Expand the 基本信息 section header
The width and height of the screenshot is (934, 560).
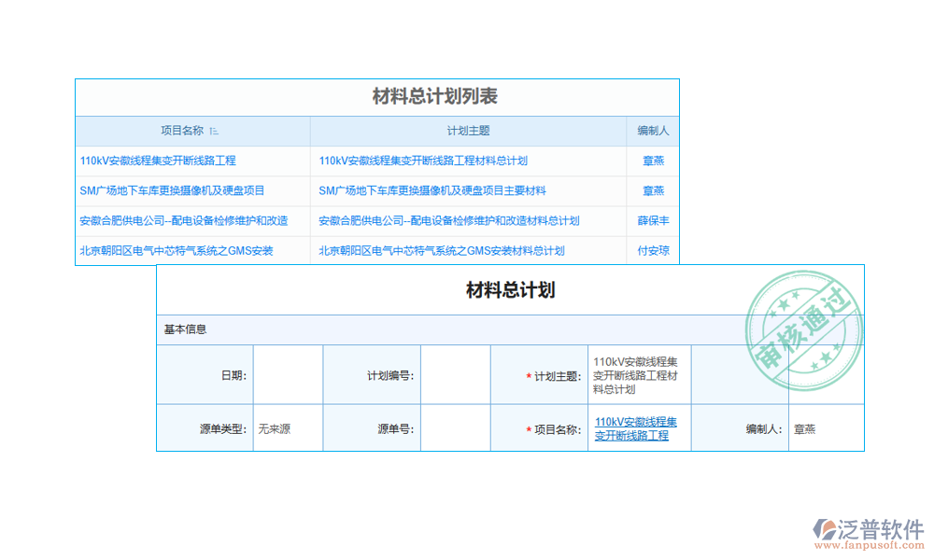click(x=185, y=329)
